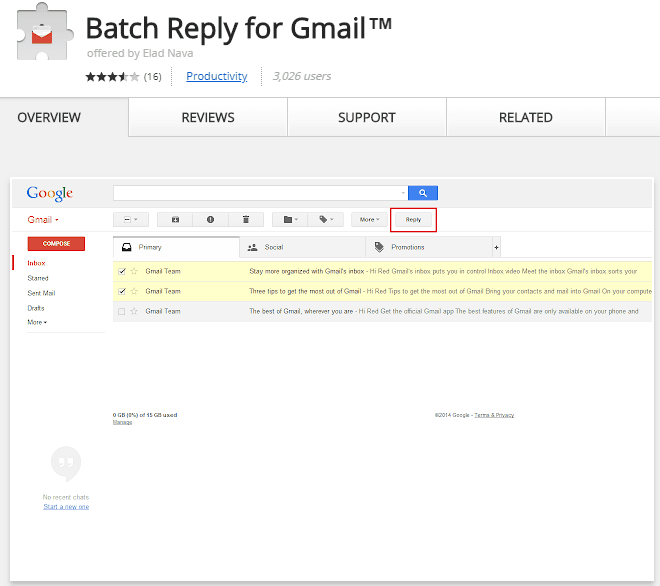The width and height of the screenshot is (660, 586).
Task: Open the Drafts folder
Action: [36, 308]
